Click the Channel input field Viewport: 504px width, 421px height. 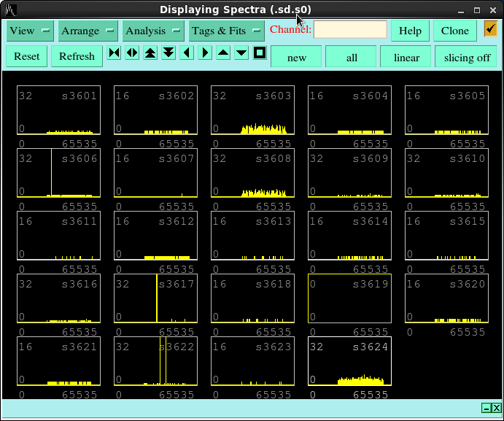click(350, 30)
